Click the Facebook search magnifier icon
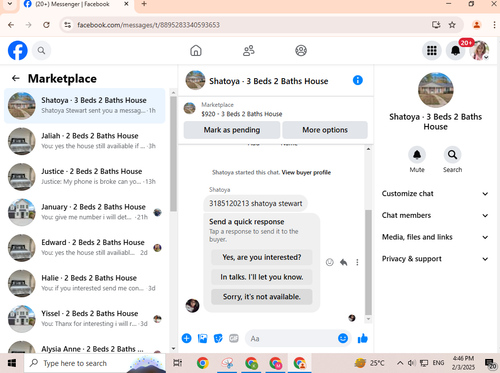Screen dimensions: 500x373 click(x=41, y=51)
